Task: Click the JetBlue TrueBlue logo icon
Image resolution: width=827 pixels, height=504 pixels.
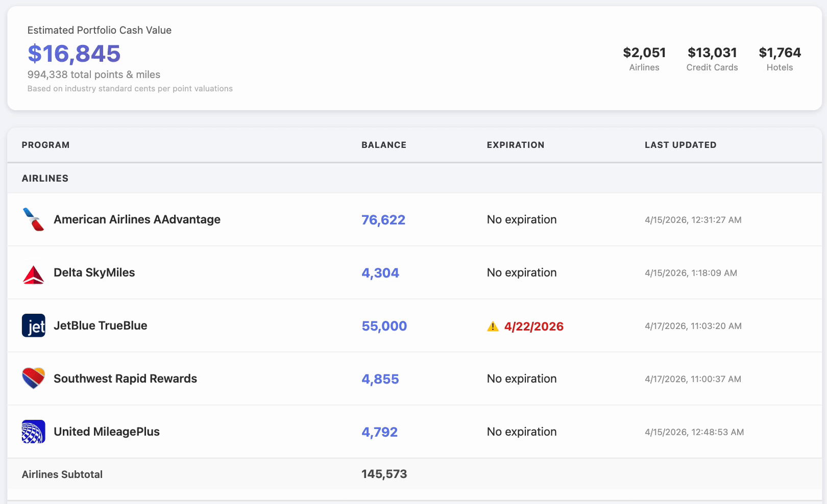Action: coord(34,325)
